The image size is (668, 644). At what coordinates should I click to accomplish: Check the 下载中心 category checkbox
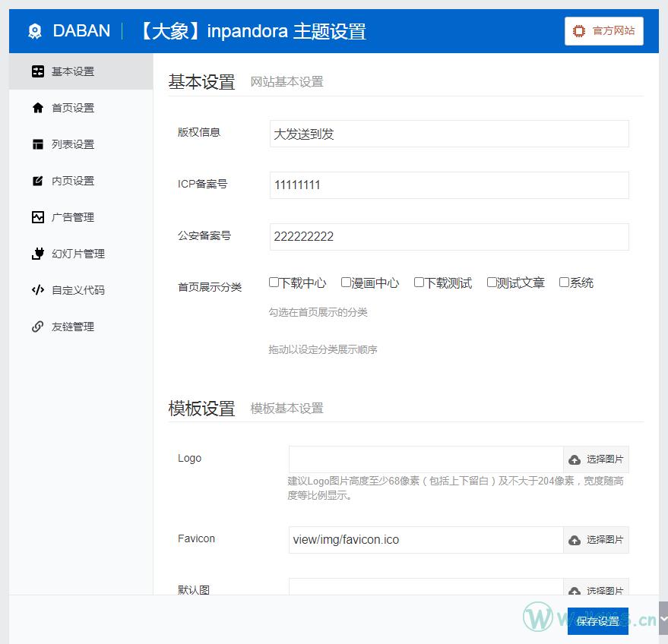pyautogui.click(x=274, y=283)
